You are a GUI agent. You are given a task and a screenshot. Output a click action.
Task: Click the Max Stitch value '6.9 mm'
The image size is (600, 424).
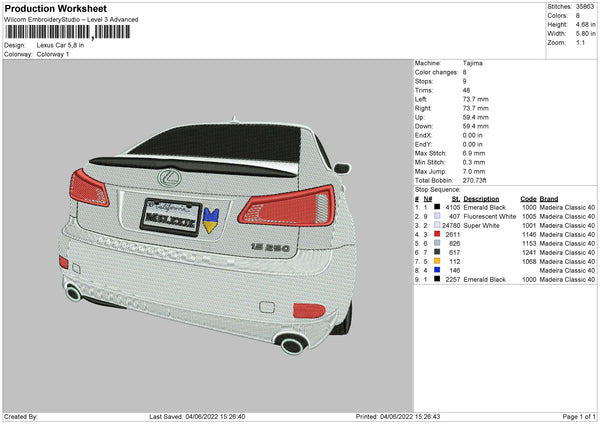point(474,153)
